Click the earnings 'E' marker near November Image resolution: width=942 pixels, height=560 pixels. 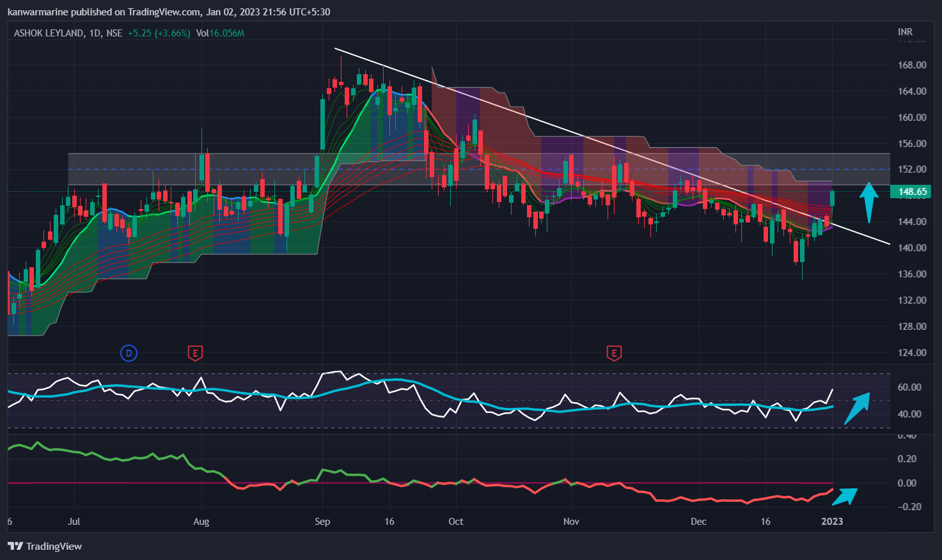pyautogui.click(x=614, y=353)
